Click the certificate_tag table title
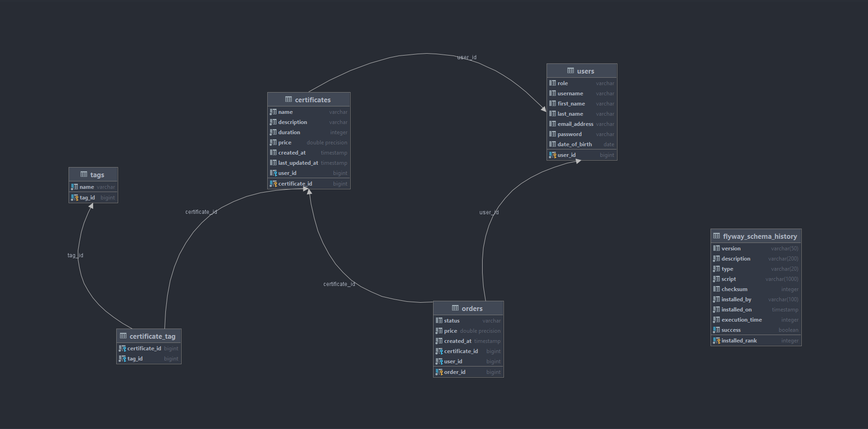Viewport: 868px width, 429px height. click(152, 336)
